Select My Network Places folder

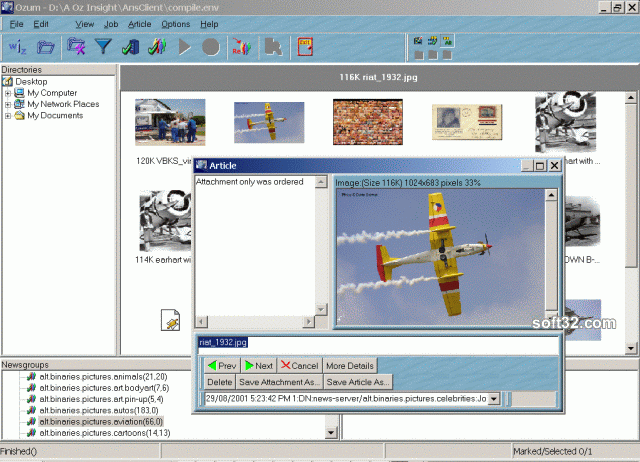coord(63,104)
